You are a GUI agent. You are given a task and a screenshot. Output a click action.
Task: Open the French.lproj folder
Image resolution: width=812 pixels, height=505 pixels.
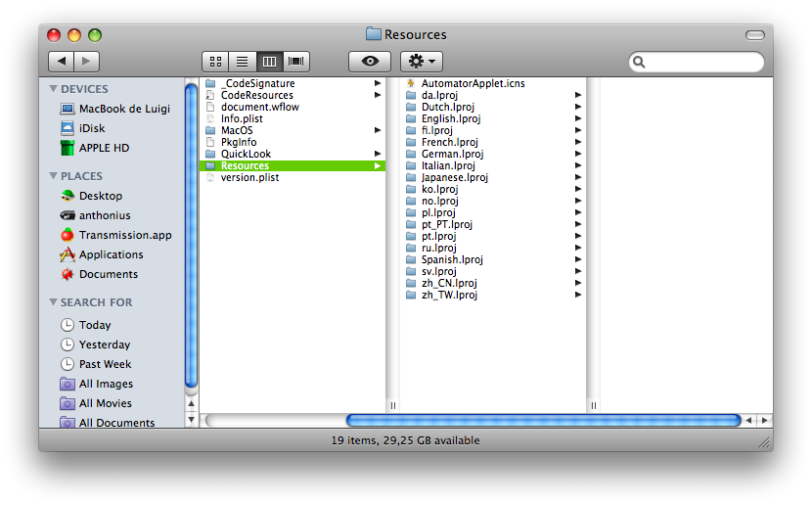tap(493, 142)
